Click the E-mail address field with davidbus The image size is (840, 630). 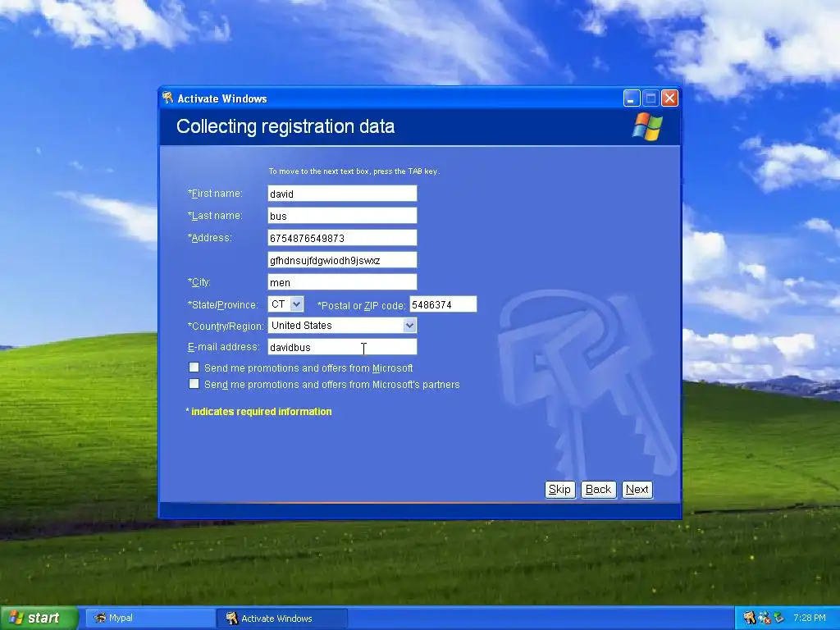(342, 347)
